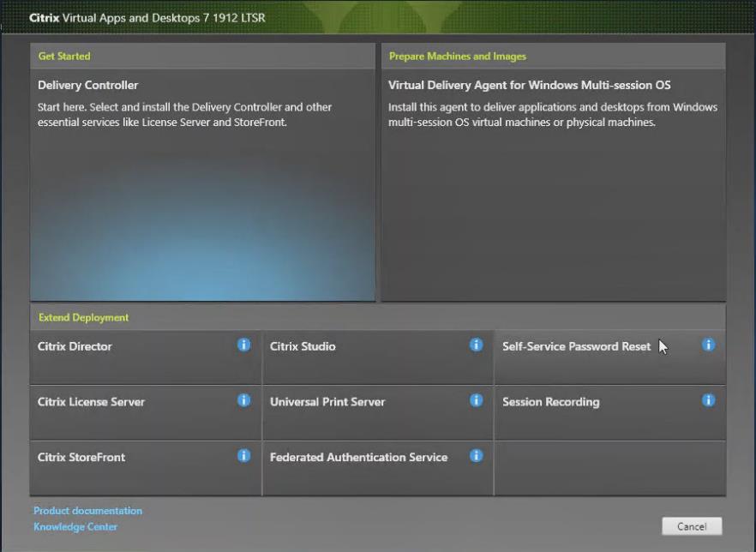The width and height of the screenshot is (756, 552).
Task: Open info icon for Citrix Studio
Action: tap(476, 345)
